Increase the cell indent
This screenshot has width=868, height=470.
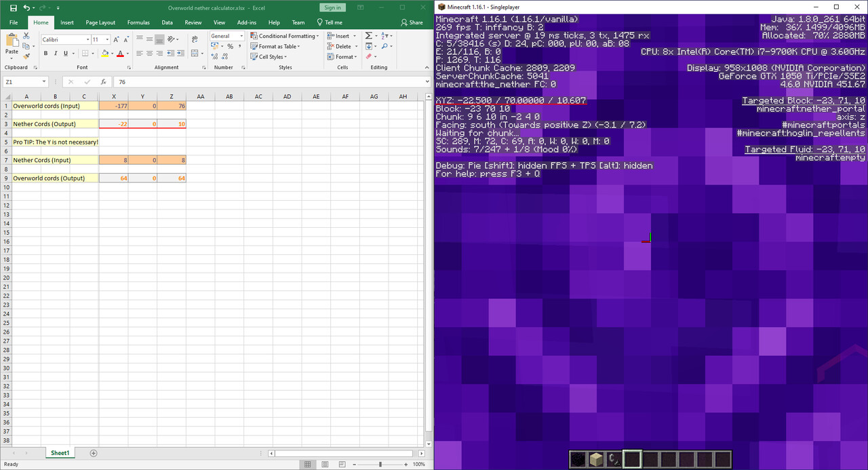click(182, 53)
